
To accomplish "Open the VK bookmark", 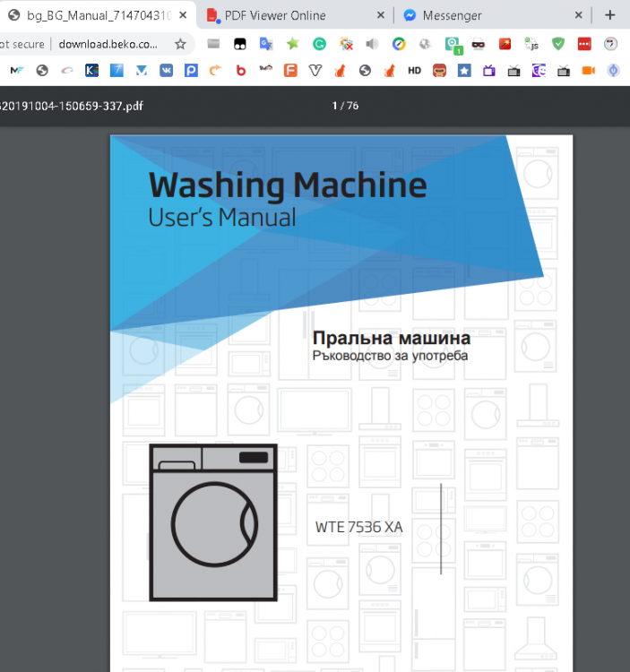I will tap(167, 70).
